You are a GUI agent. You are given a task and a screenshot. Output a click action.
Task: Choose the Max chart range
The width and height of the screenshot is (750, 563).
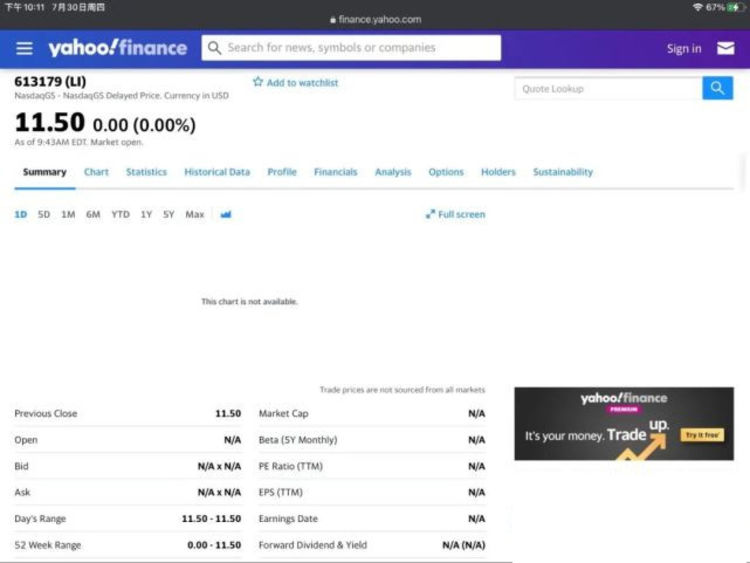195,214
